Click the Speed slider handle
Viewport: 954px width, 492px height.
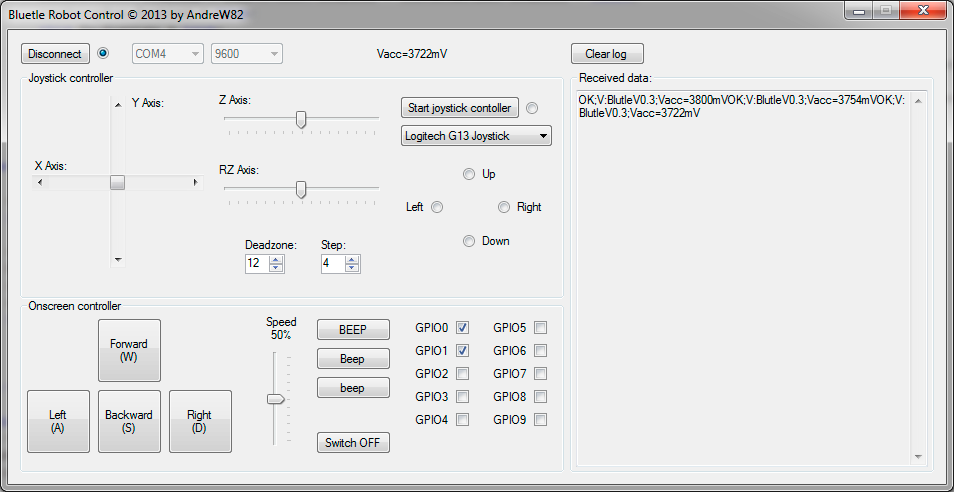pos(275,399)
